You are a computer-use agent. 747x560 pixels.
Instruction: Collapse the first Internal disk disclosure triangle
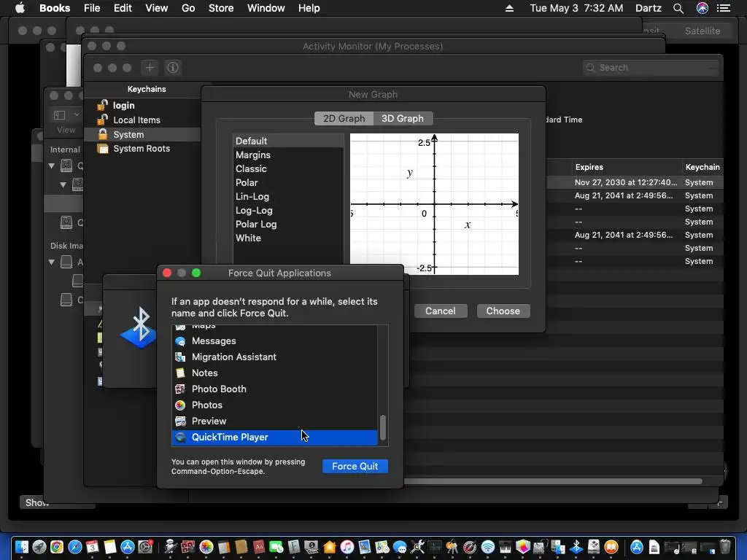click(52, 166)
